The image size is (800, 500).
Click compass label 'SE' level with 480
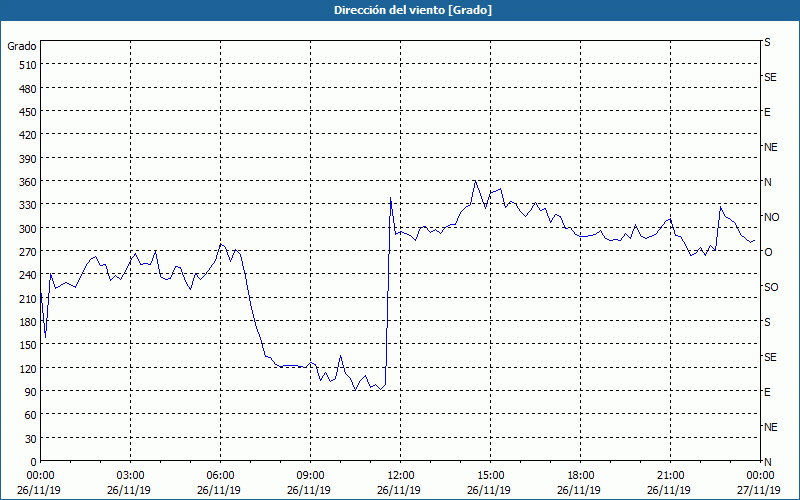770,78
